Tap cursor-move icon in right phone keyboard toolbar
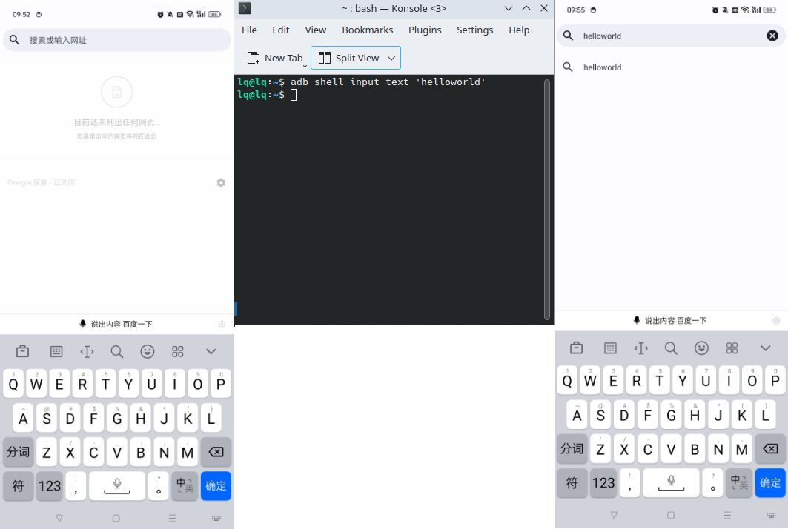This screenshot has height=532, width=788. (640, 348)
